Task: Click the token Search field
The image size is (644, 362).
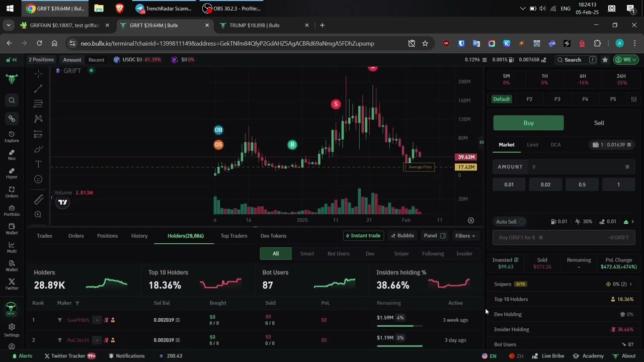Action: click(576, 60)
